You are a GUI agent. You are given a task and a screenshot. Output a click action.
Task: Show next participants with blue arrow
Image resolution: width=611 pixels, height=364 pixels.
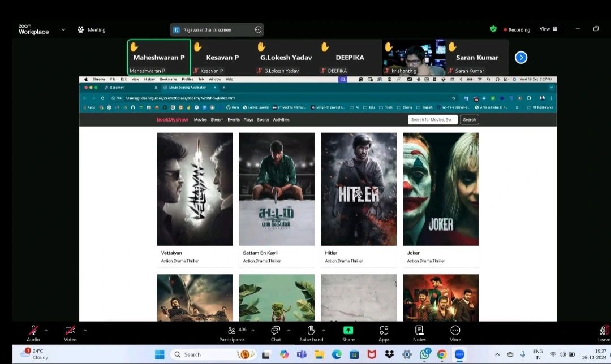coord(521,58)
